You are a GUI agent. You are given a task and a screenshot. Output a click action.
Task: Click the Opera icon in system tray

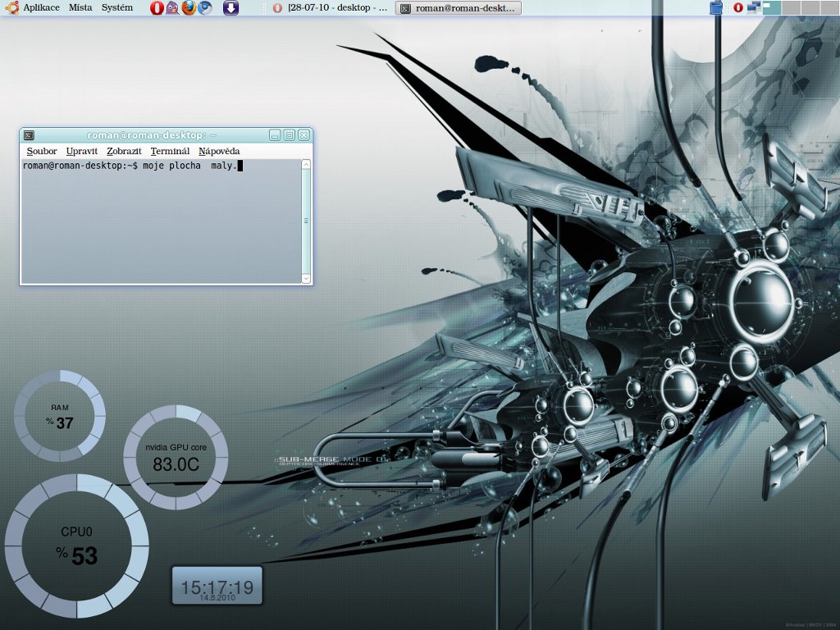737,8
